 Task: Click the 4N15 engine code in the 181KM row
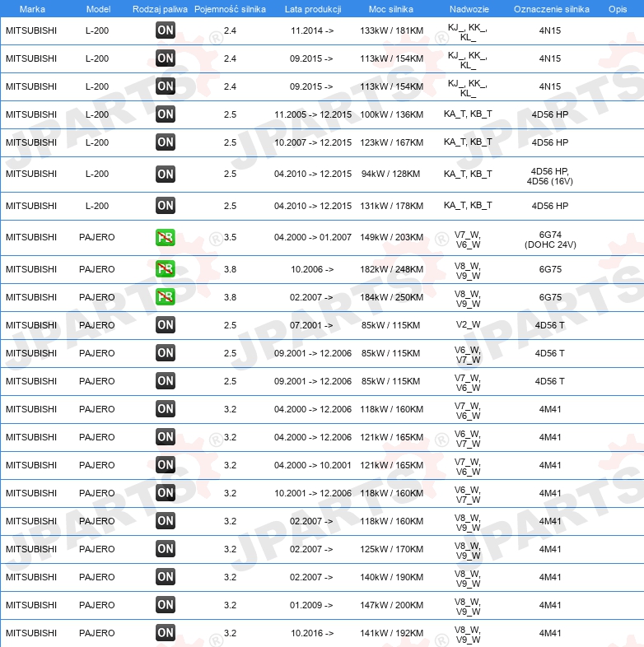pyautogui.click(x=550, y=30)
